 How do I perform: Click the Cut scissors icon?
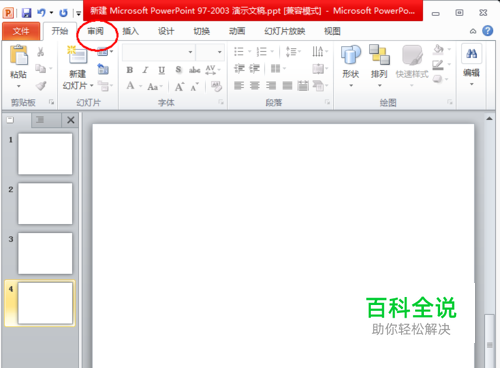[x=40, y=52]
